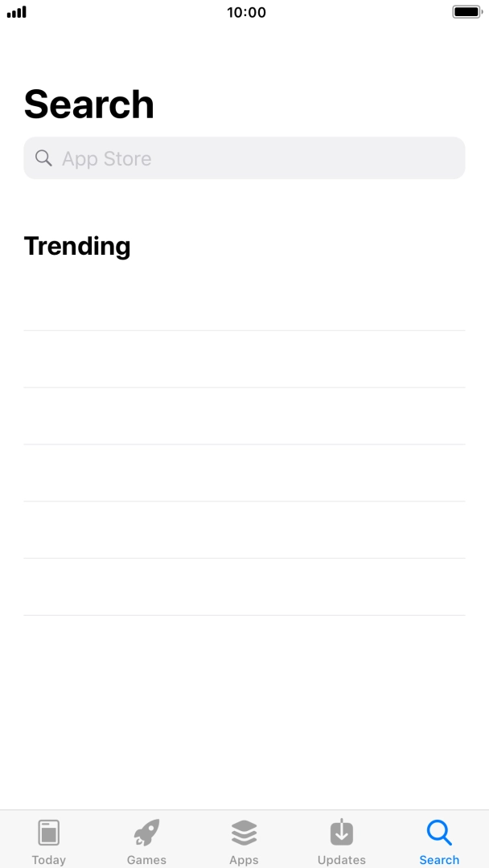489x868 pixels.
Task: Tap the Search label in bottom bar
Action: coord(439,860)
